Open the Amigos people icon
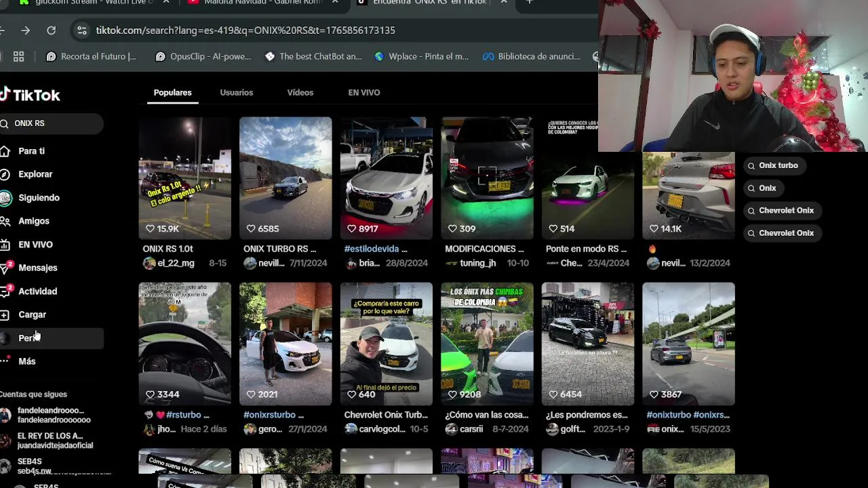Screen dimensions: 868x488 pos(5,221)
